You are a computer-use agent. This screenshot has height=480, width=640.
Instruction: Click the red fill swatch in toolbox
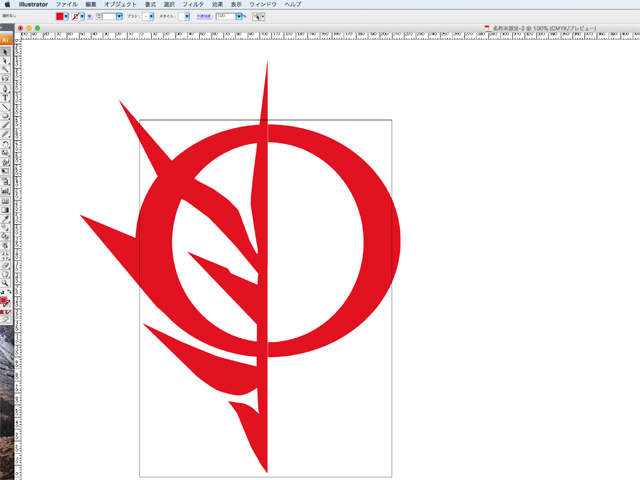pyautogui.click(x=3, y=300)
